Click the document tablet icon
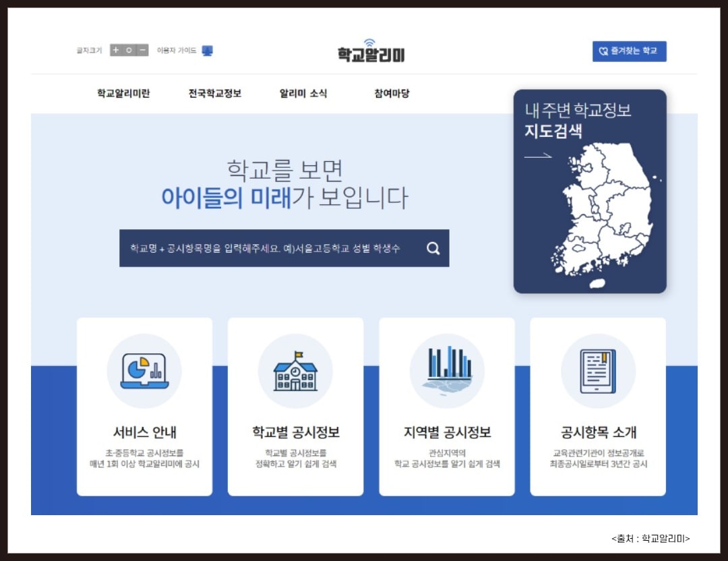The image size is (728, 561). click(x=598, y=371)
